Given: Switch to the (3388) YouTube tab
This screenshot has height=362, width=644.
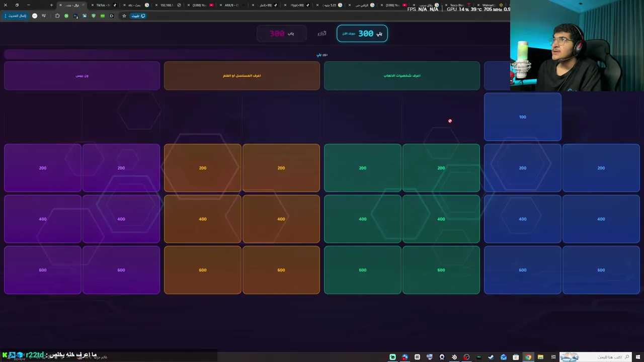Looking at the screenshot, I should (201, 5).
